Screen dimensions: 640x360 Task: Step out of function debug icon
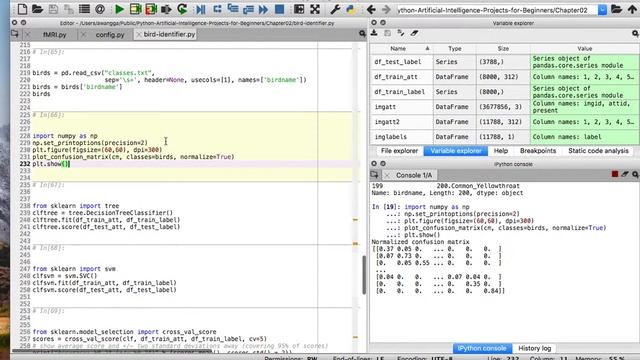tap(249, 9)
